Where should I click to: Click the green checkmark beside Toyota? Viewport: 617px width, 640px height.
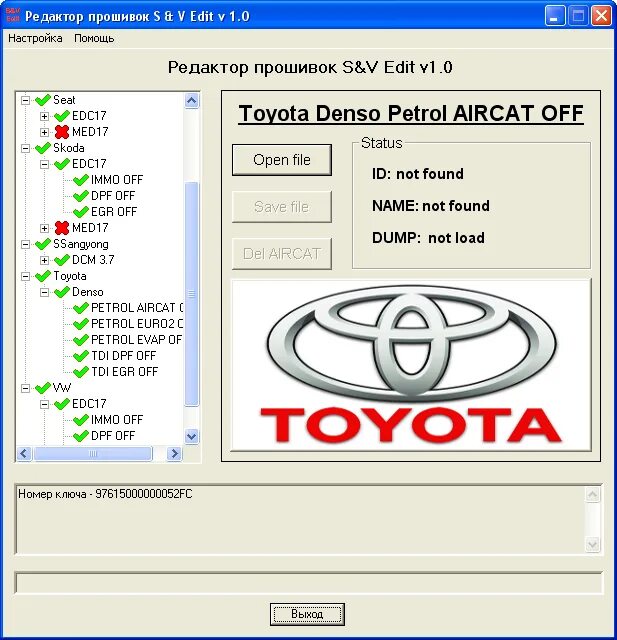coord(43,276)
